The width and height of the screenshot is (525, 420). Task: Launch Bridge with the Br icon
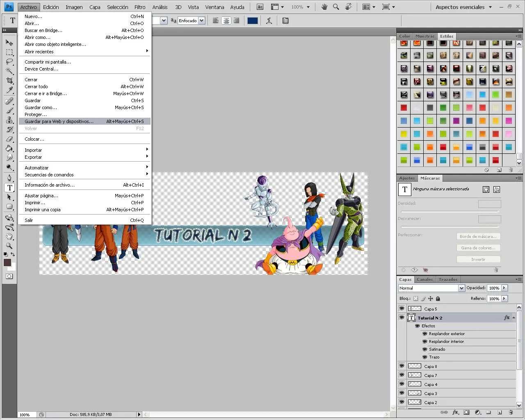260,7
